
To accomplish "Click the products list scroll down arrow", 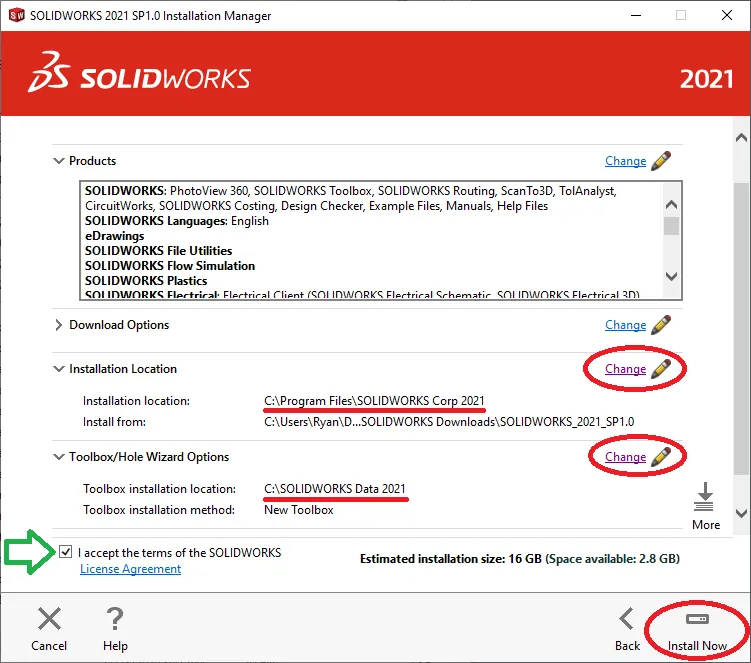I will 671,276.
